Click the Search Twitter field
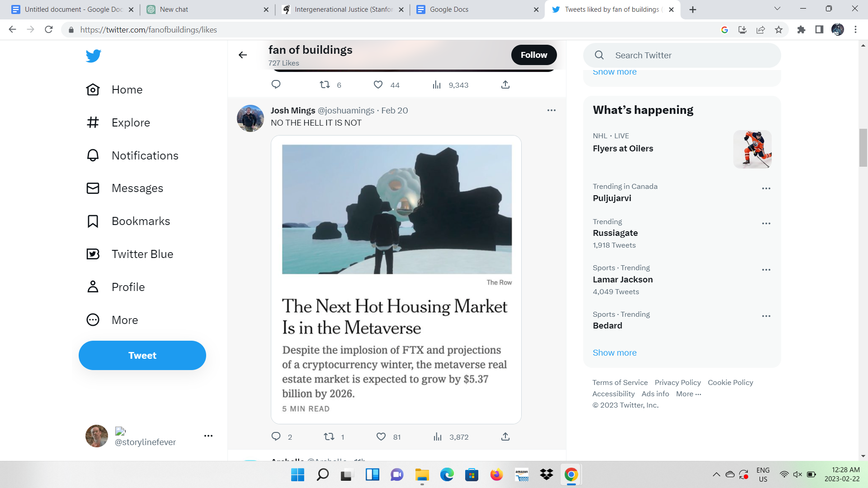 tap(682, 55)
